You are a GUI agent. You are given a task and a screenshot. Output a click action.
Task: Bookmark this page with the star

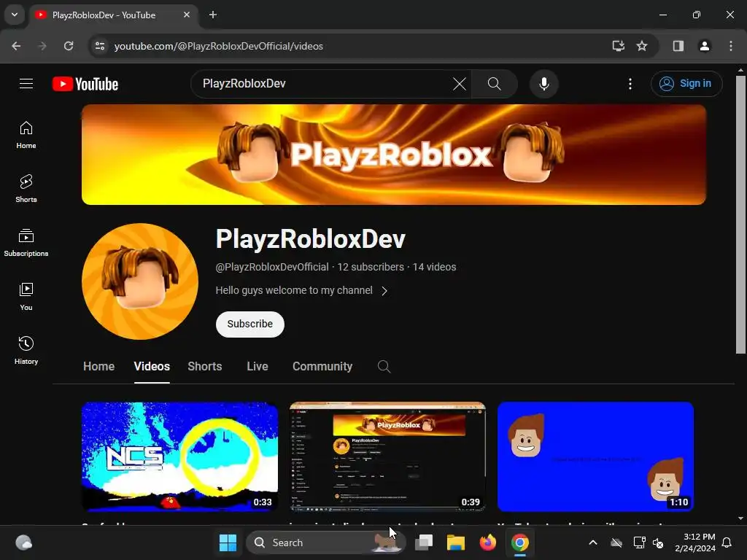click(x=642, y=46)
